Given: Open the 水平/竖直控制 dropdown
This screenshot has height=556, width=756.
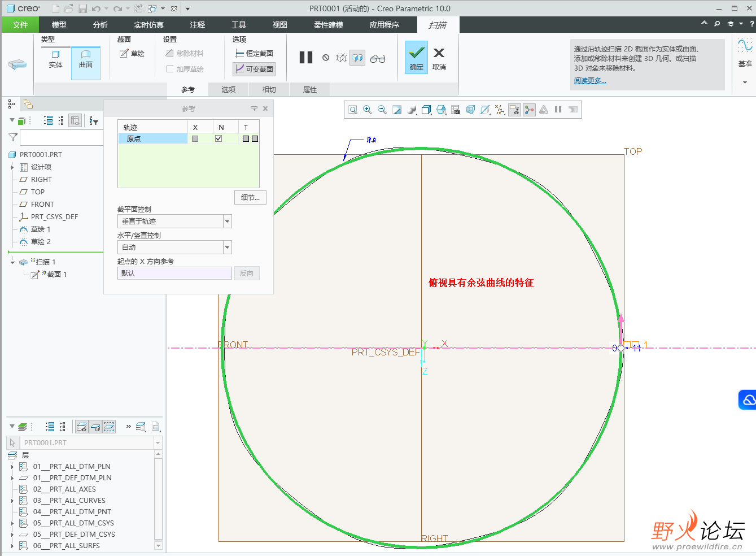Looking at the screenshot, I should [228, 247].
